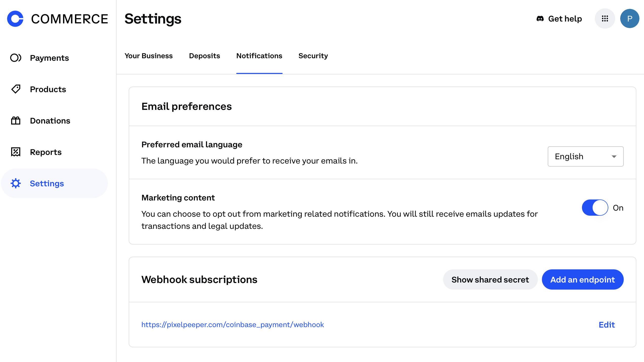This screenshot has width=644, height=362.
Task: Click the Settings gear icon
Action: 15,183
